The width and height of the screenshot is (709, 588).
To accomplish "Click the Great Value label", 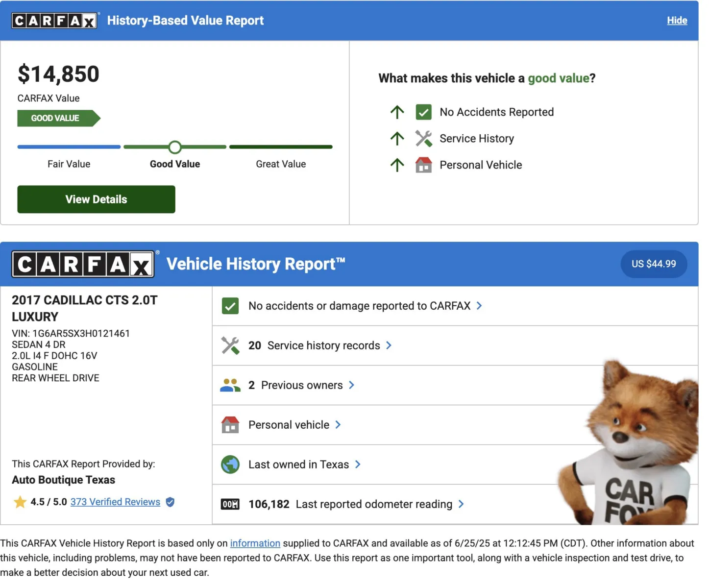I will click(x=281, y=164).
